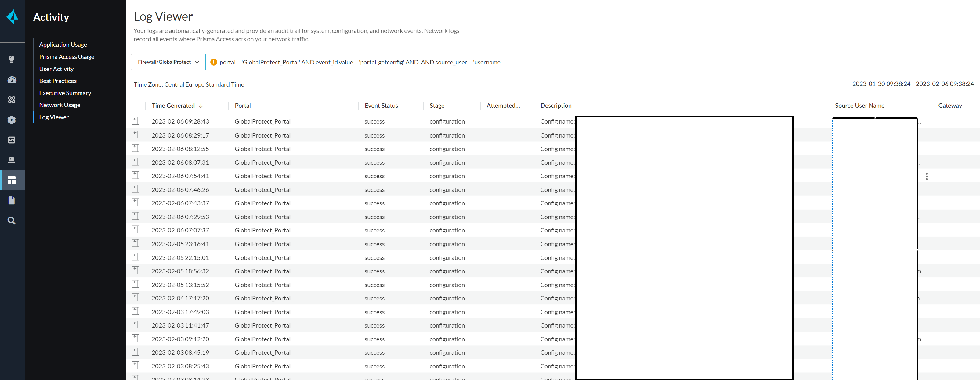
Task: Navigate to Network Usage page
Action: pyautogui.click(x=60, y=105)
